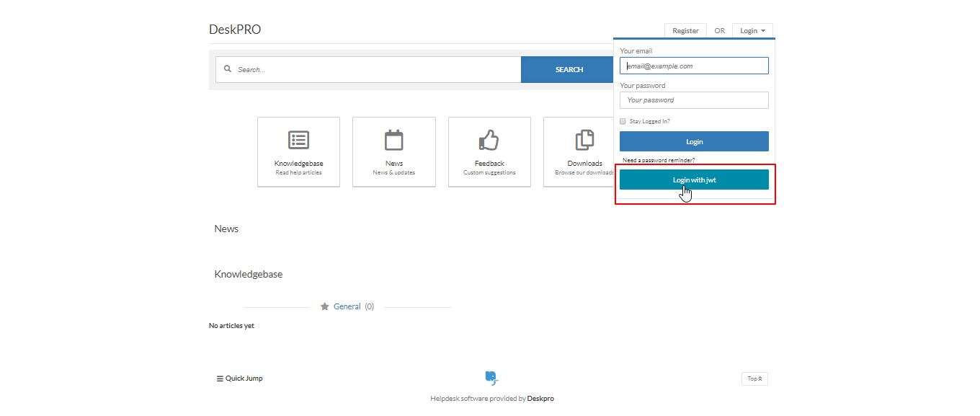
Task: Jump back with the Top button
Action: (x=754, y=379)
